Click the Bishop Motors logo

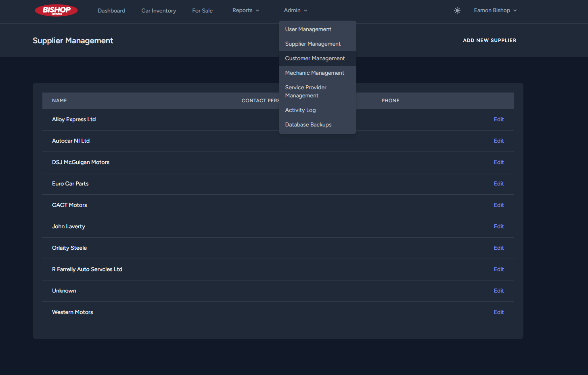point(56,10)
